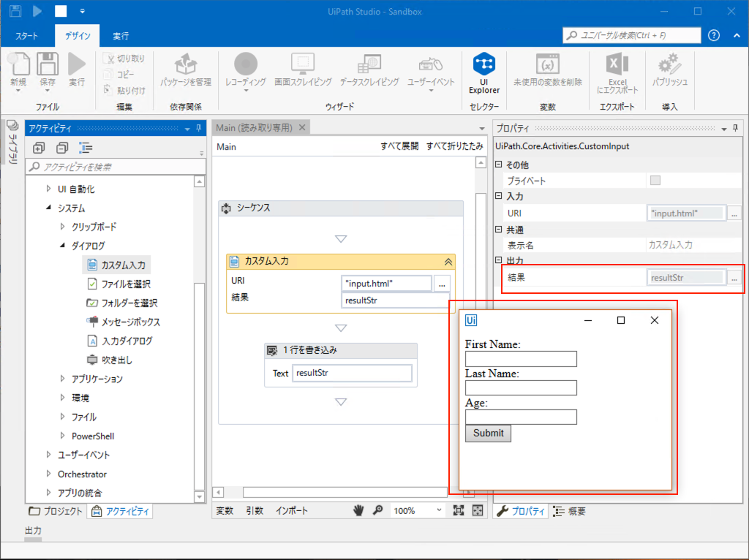Screen dimensions: 749x560
Task: Select カスタム入力 activity in tree
Action: pos(116,265)
